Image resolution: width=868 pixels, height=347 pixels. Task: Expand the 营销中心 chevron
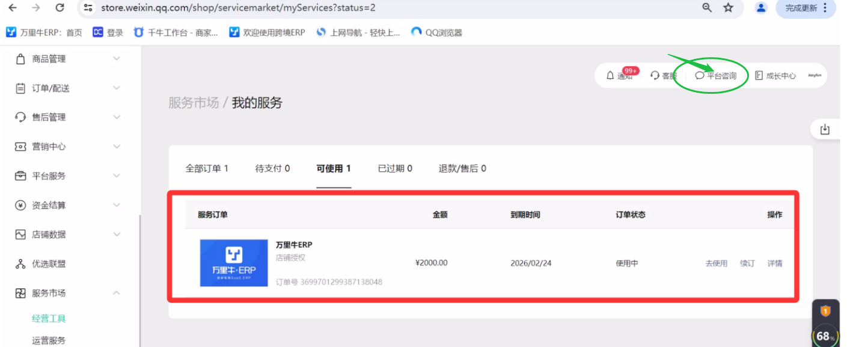117,147
